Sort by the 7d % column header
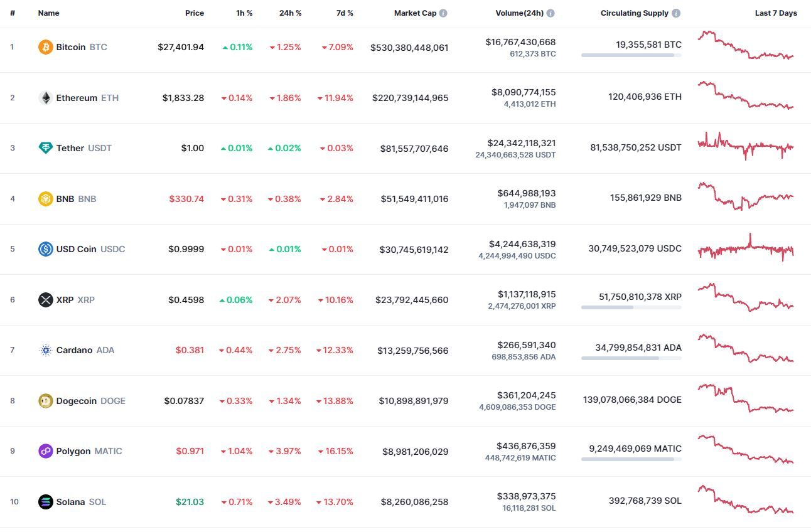811x532 pixels. (x=343, y=13)
